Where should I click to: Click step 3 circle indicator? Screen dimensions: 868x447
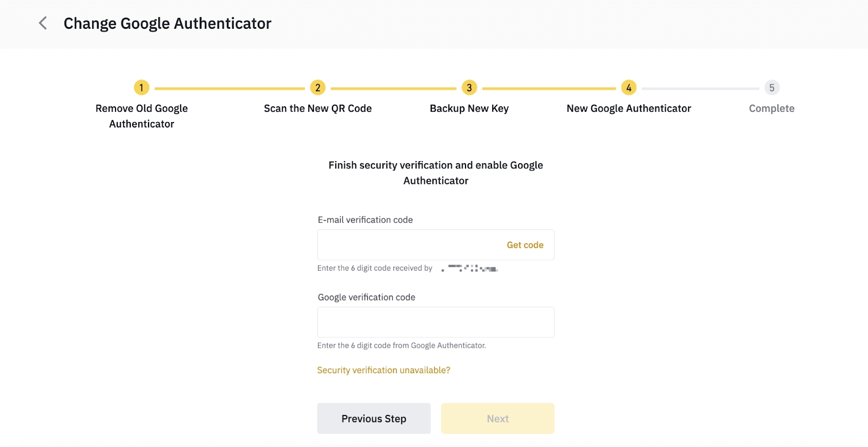tap(469, 88)
